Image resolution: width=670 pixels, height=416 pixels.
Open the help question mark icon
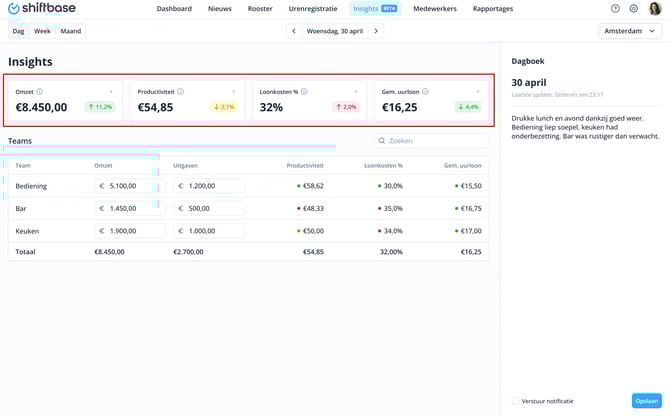[x=615, y=9]
